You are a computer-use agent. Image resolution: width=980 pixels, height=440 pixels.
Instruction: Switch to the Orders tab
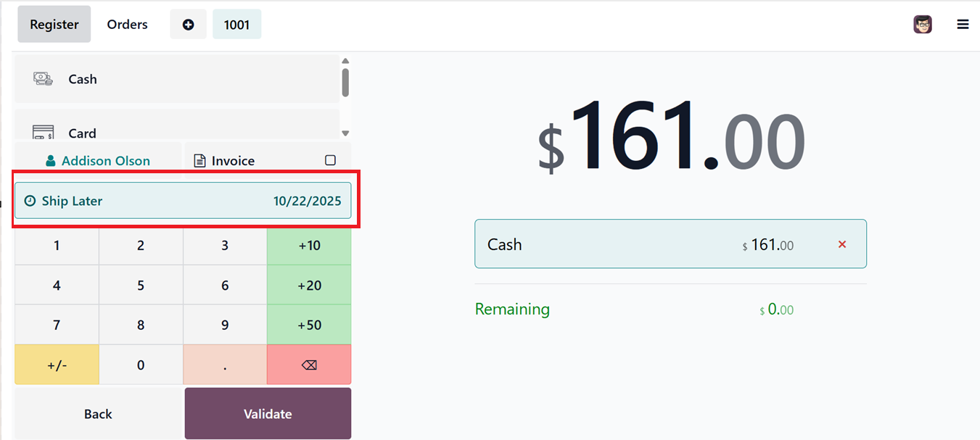point(127,25)
